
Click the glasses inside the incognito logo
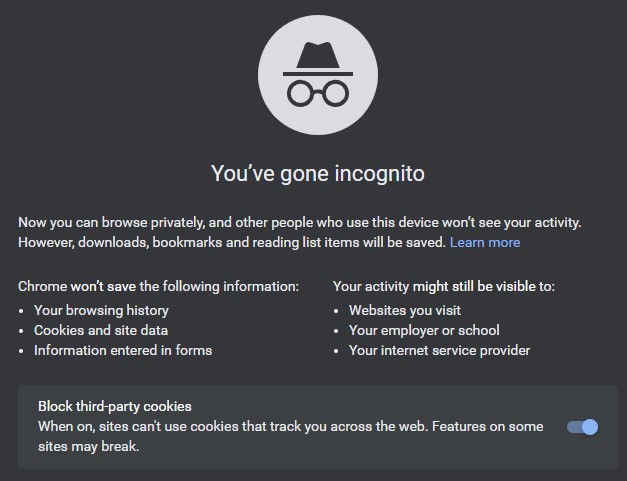[x=318, y=93]
